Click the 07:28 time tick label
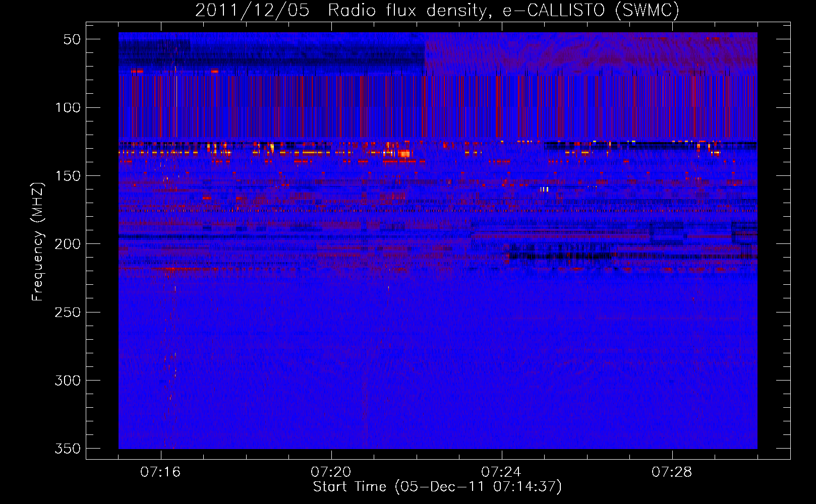Viewport: 816px width, 504px height. tap(672, 472)
